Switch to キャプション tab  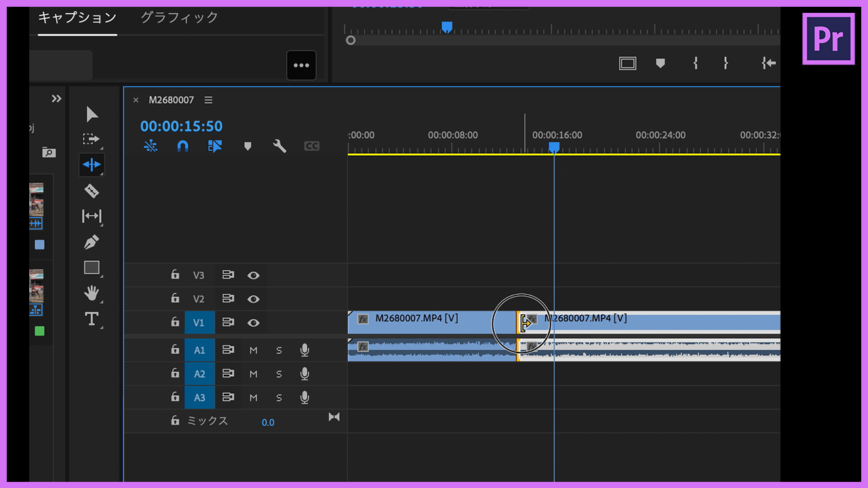[77, 18]
